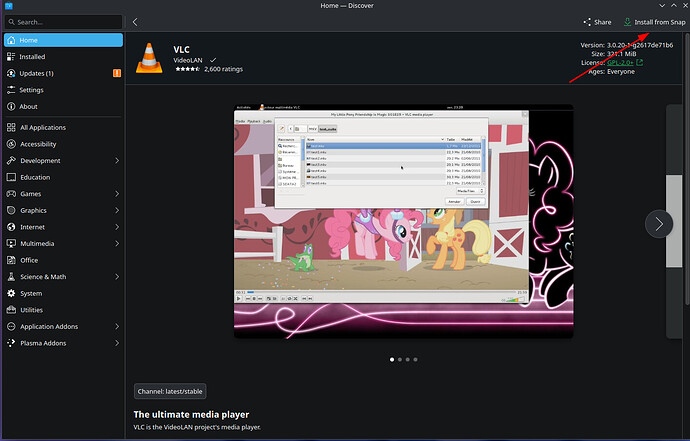This screenshot has width=690, height=441.
Task: Show next screenshot with right arrow
Action: click(x=658, y=223)
